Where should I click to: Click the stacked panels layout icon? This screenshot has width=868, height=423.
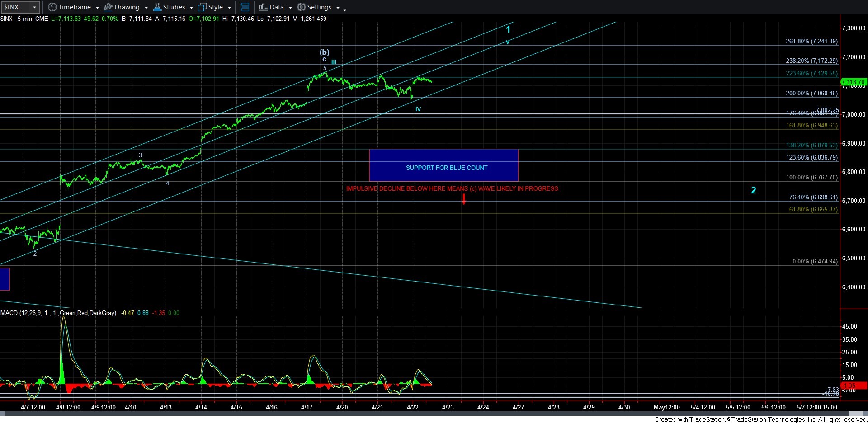click(x=245, y=7)
